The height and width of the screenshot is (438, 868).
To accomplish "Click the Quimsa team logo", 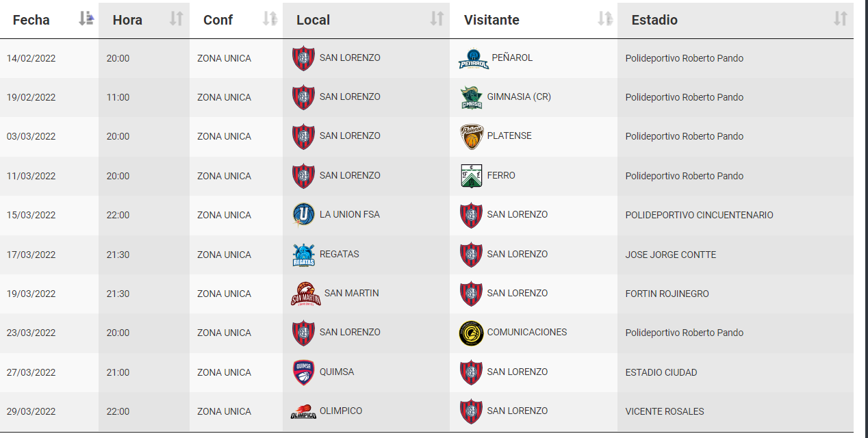I will (303, 372).
